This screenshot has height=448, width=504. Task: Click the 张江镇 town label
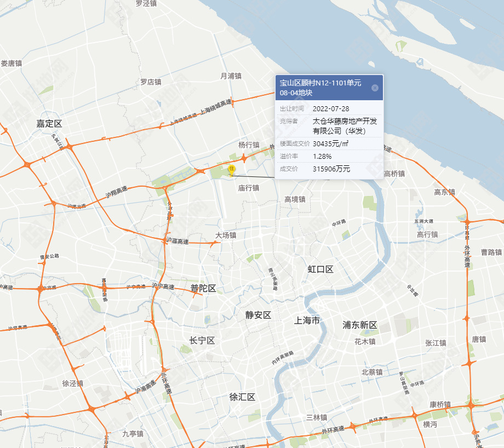(436, 343)
